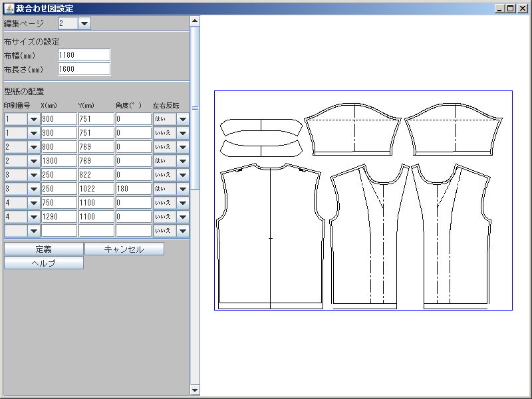The height and width of the screenshot is (399, 532).
Task: Open the 編集ページ page number dropdown
Action: pyautogui.click(x=84, y=23)
